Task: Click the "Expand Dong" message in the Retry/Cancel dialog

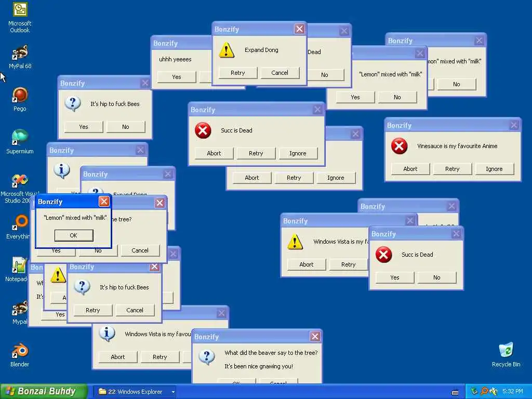Action: (x=261, y=50)
